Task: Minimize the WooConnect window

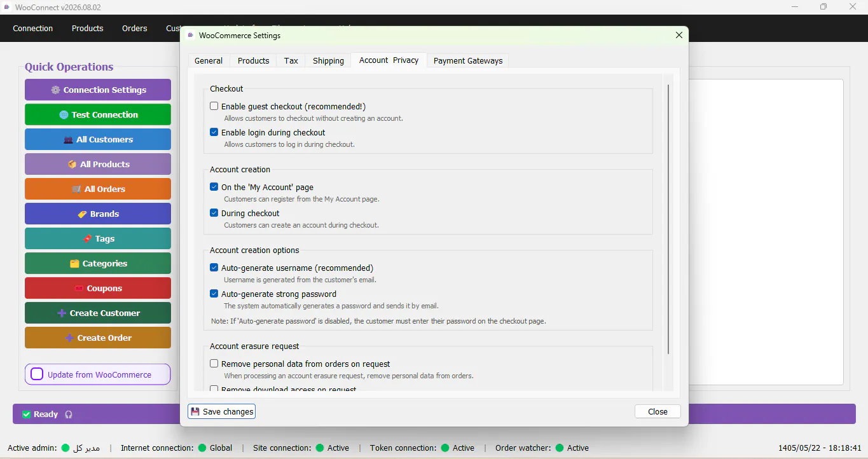Action: tap(795, 7)
